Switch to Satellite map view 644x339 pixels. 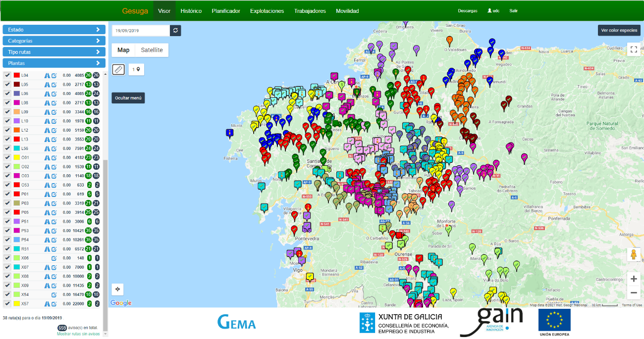tap(152, 50)
